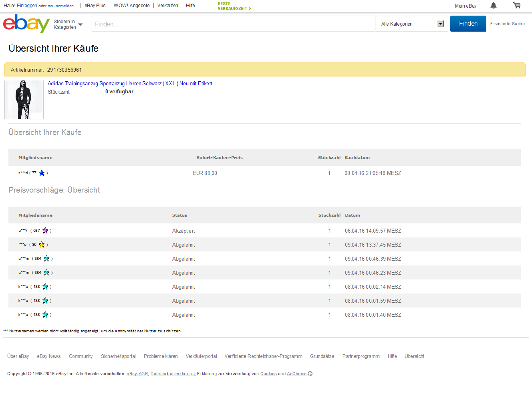Viewport: 532px width, 396px height.
Task: Open the shopping cart icon
Action: point(517,6)
